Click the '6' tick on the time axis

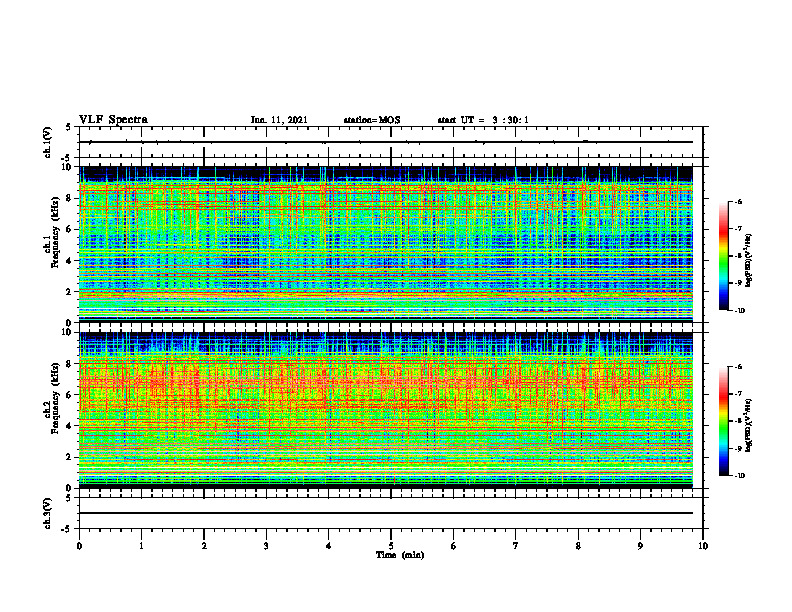453,546
